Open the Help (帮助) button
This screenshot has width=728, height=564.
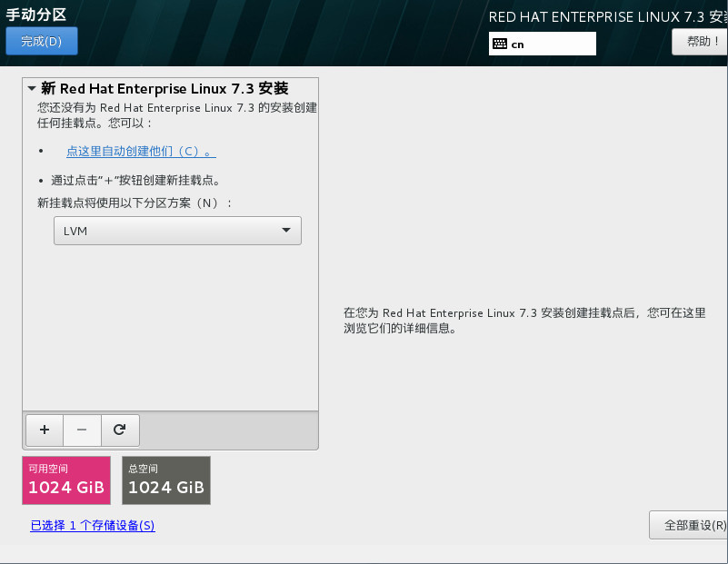click(700, 42)
